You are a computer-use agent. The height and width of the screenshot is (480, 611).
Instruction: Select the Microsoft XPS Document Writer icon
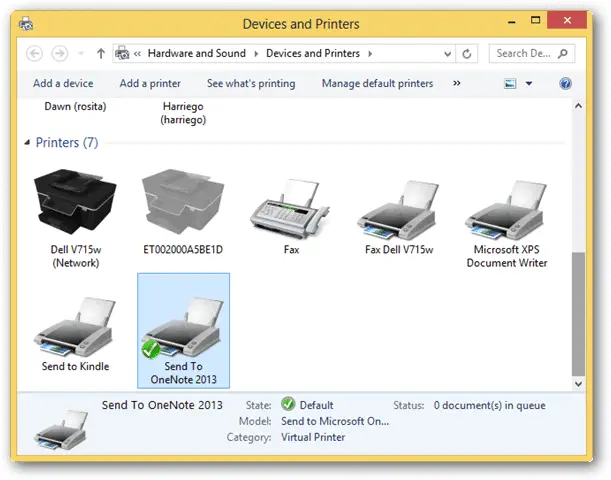click(x=506, y=210)
